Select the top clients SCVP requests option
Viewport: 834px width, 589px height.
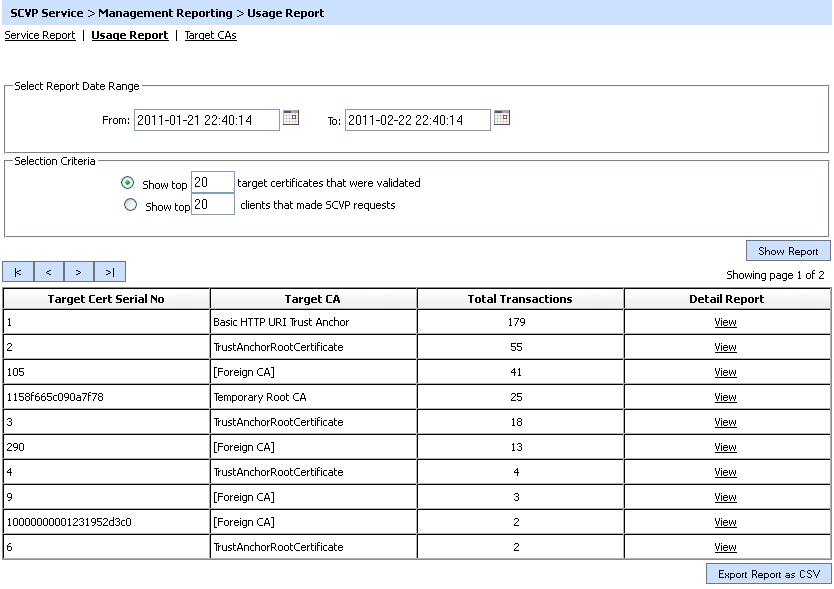[x=130, y=205]
